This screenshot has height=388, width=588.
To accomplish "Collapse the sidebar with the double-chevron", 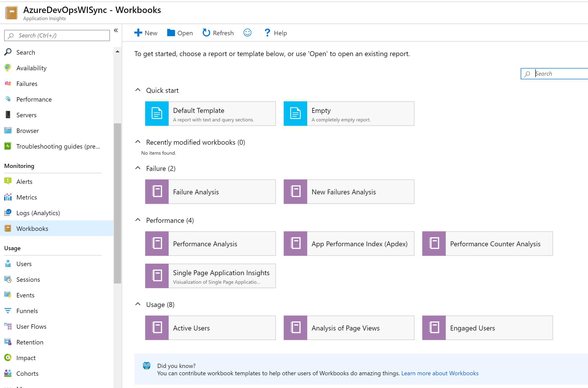I will pyautogui.click(x=116, y=30).
